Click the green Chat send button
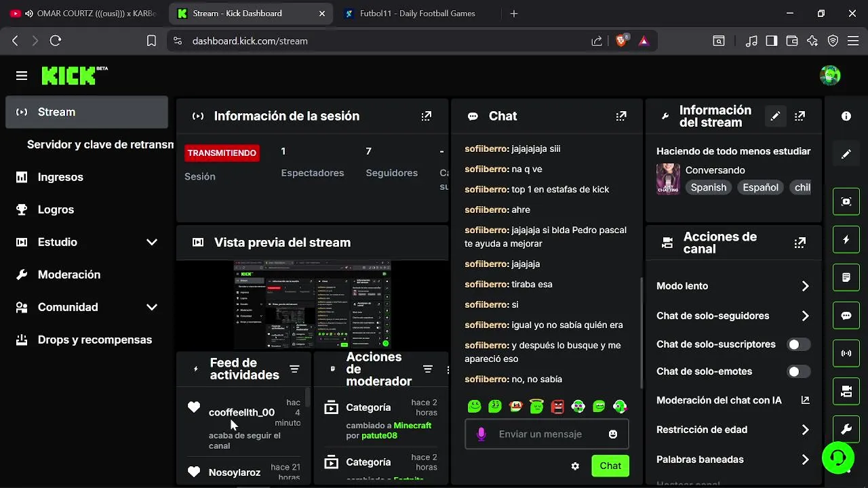868x488 pixels. (x=610, y=466)
